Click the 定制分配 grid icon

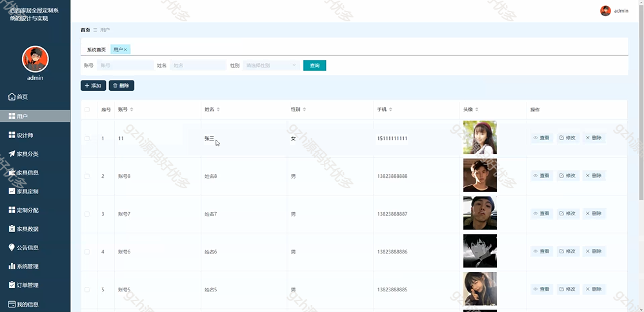point(12,210)
